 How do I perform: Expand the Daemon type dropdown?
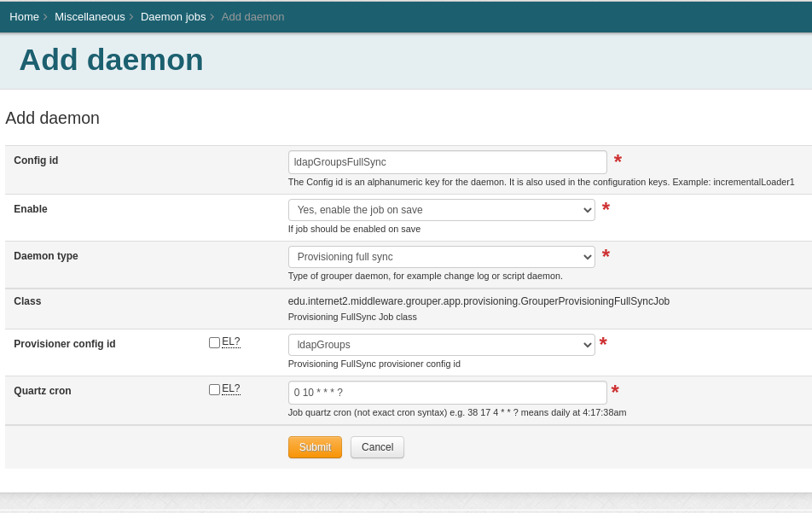point(441,257)
